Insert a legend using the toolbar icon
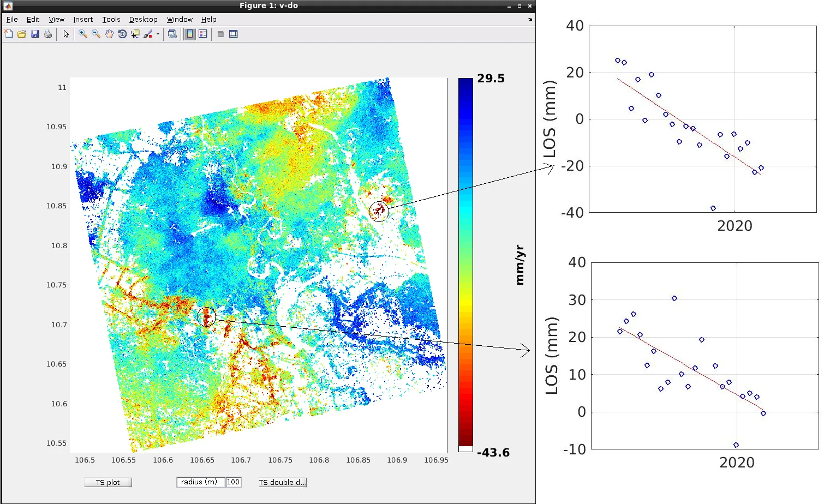The image size is (836, 504). point(203,34)
